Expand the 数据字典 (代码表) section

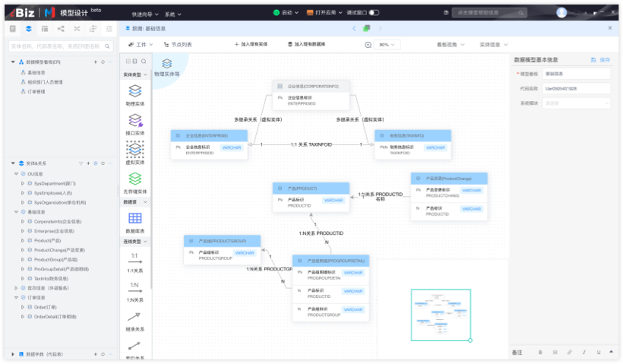[x=12, y=354]
